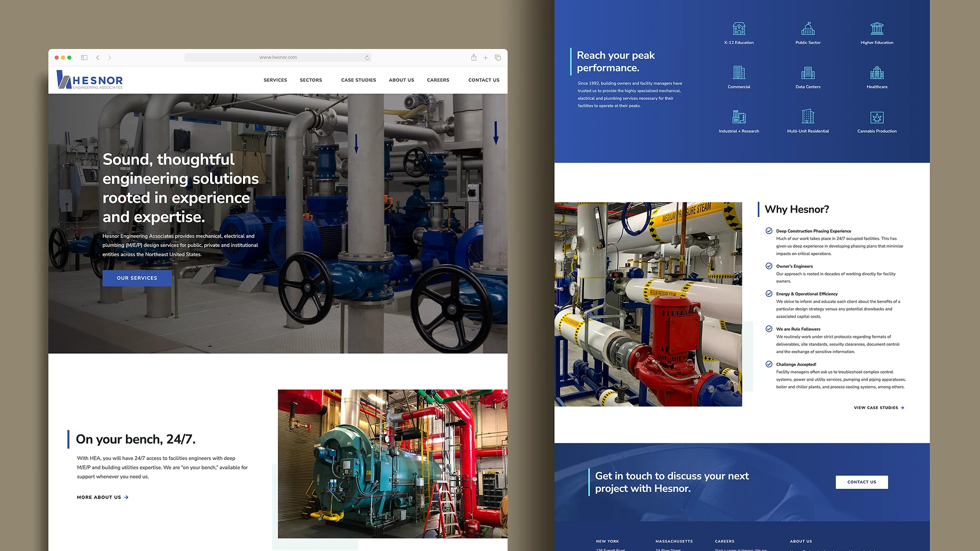The image size is (980, 551).
Task: Select the Cannabis Production icon
Action: point(877,117)
